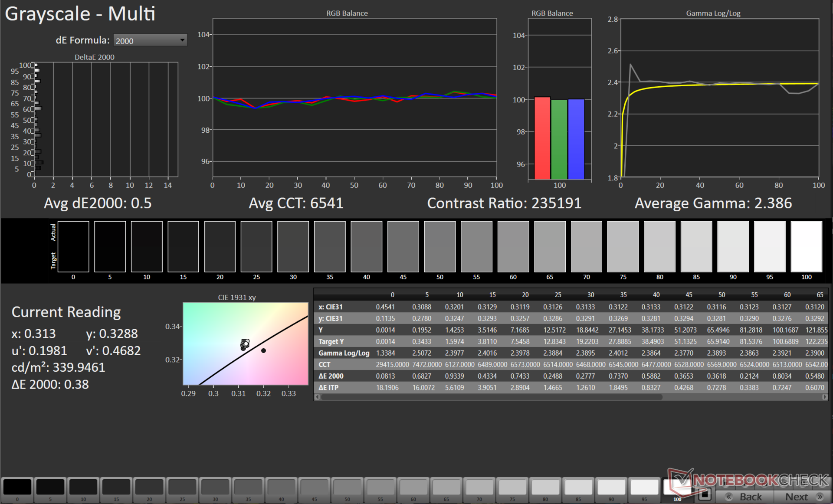Screen dimensions: 833x504
Task: Click the 100 Actual/Target white swatch
Action: [x=806, y=246]
